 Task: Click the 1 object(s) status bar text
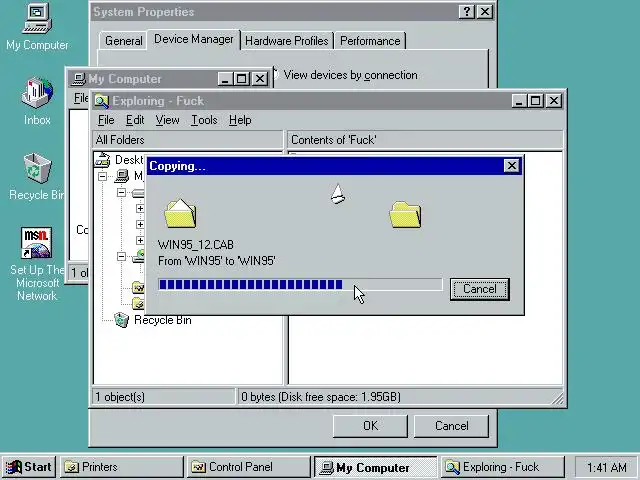click(120, 397)
